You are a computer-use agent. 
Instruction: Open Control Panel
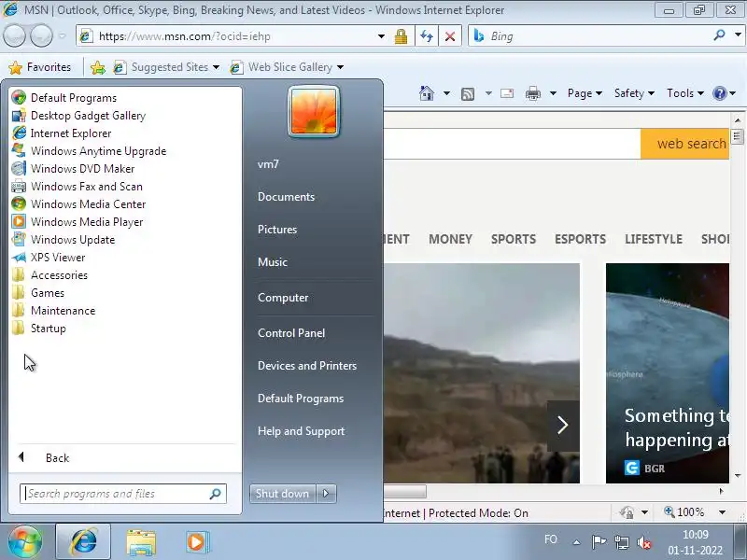(291, 333)
